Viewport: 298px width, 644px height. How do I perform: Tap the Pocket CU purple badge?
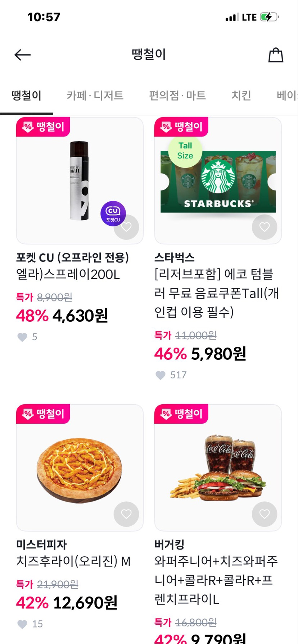coord(113,213)
